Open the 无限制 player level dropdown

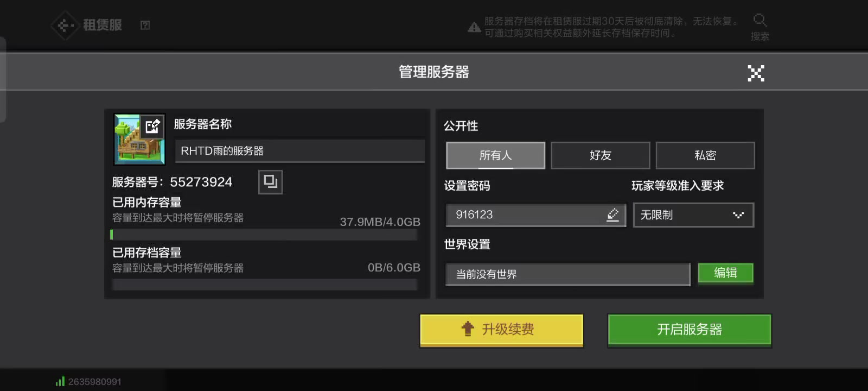pos(693,215)
